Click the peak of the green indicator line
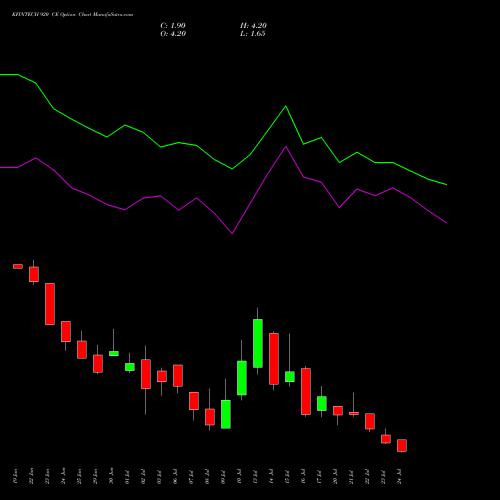 [x=286, y=106]
